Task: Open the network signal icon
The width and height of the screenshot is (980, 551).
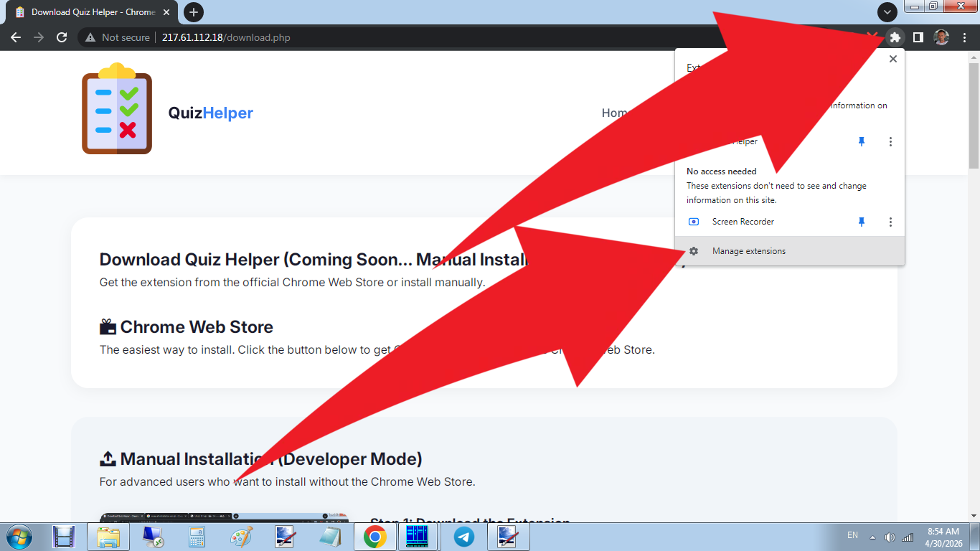Action: point(908,537)
